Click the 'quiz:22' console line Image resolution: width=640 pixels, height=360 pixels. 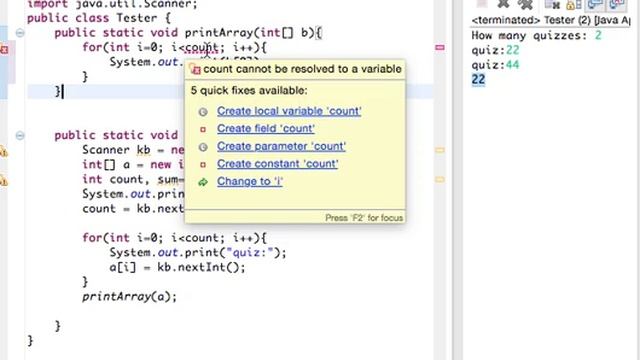coord(496,50)
